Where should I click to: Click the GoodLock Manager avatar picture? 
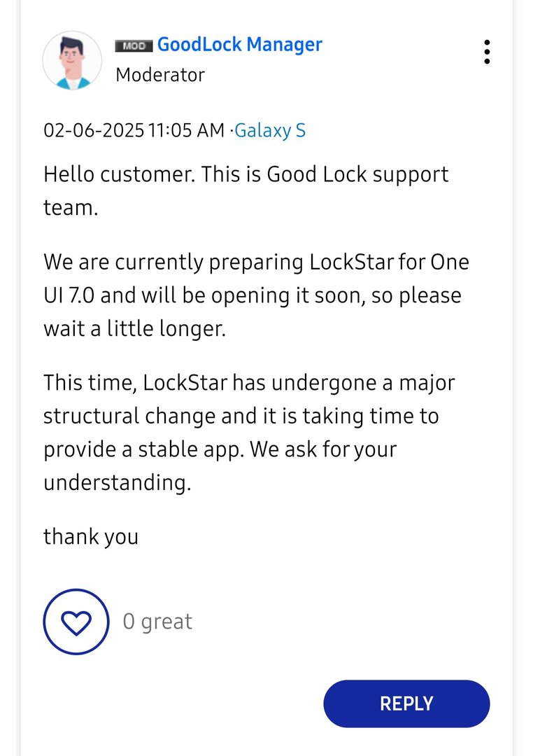[x=73, y=60]
